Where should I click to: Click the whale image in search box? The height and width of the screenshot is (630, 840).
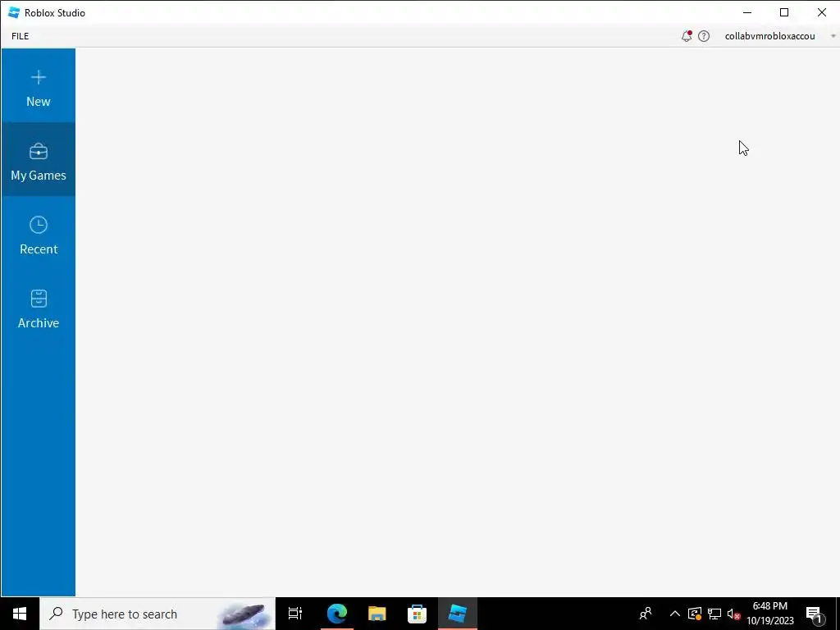pyautogui.click(x=244, y=614)
